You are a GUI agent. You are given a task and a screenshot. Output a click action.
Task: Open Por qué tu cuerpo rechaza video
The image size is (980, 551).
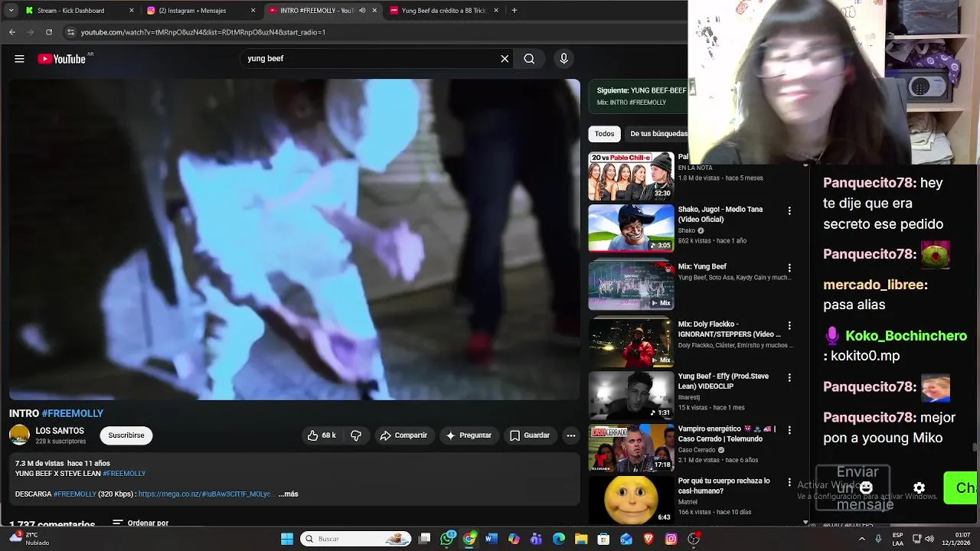pyautogui.click(x=724, y=486)
